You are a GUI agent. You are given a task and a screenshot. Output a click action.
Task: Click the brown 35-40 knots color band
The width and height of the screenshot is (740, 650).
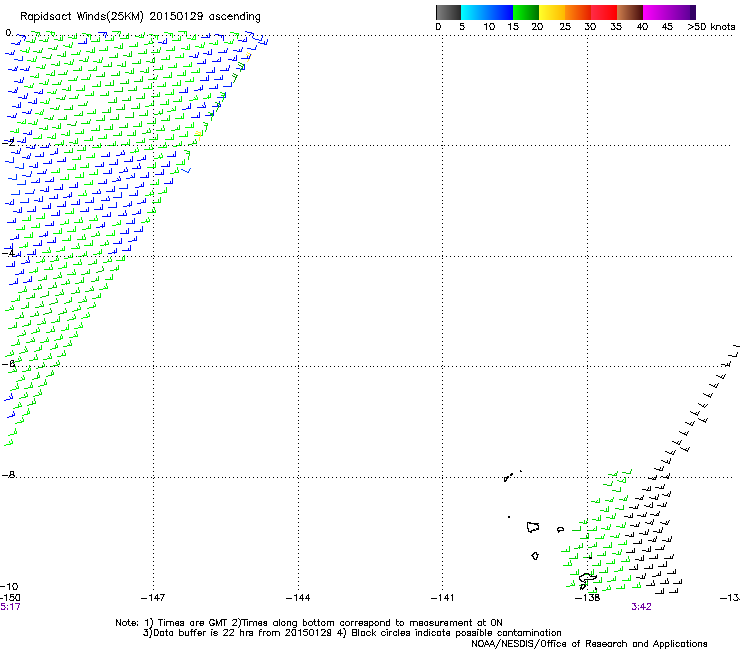(x=630, y=12)
